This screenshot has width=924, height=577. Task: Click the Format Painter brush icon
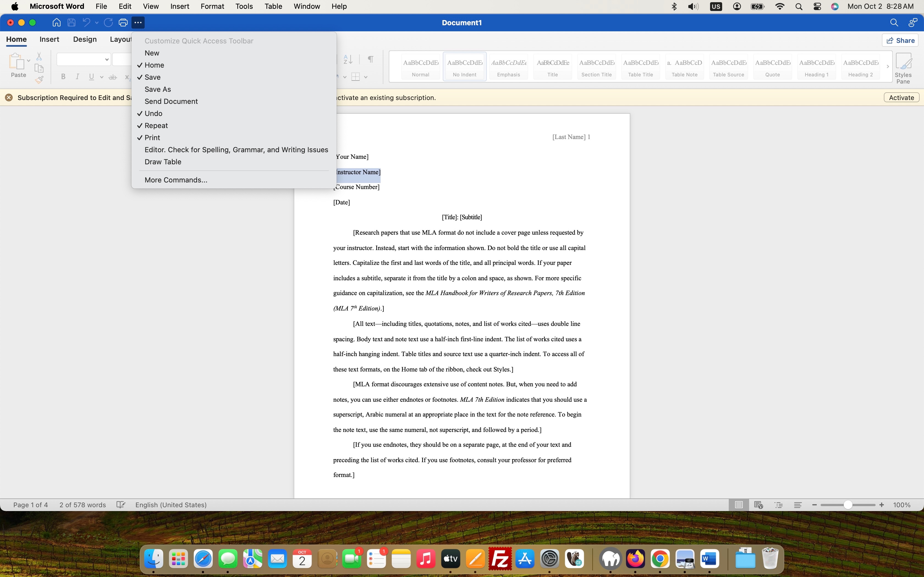(39, 80)
